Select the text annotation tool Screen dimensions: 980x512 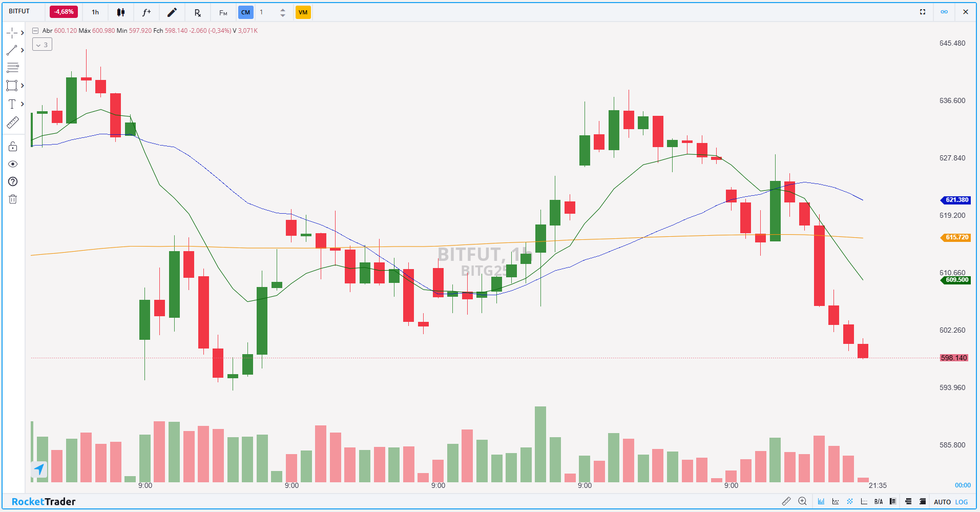point(12,104)
